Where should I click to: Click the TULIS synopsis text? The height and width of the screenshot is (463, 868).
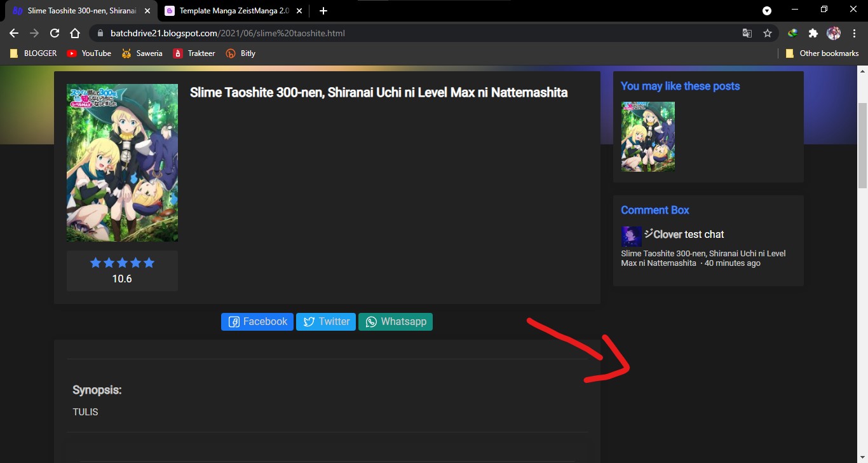(x=86, y=412)
